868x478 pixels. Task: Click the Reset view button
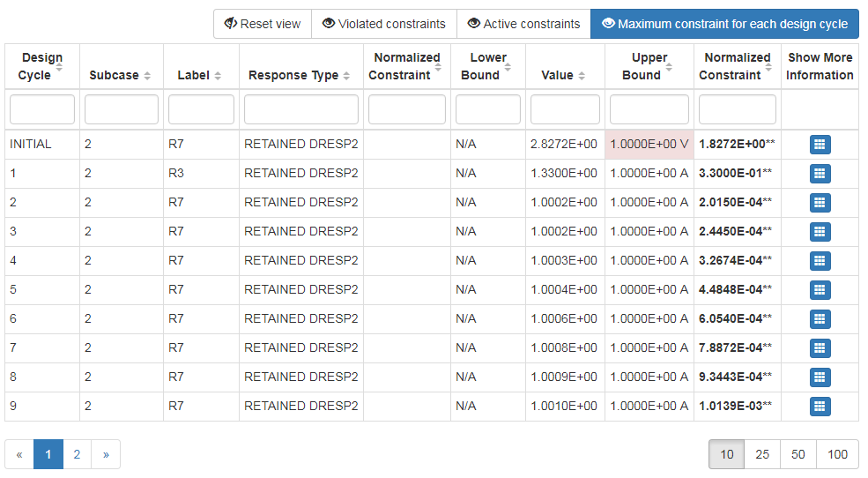pyautogui.click(x=263, y=24)
